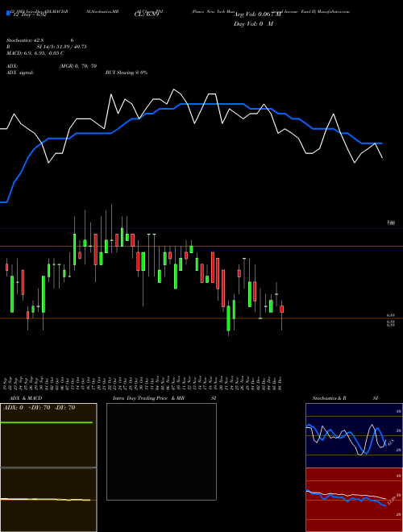Screen dimensions: 403x532
Task: Click the "12 Day = 6.92" SMA label
Action: [29, 15]
